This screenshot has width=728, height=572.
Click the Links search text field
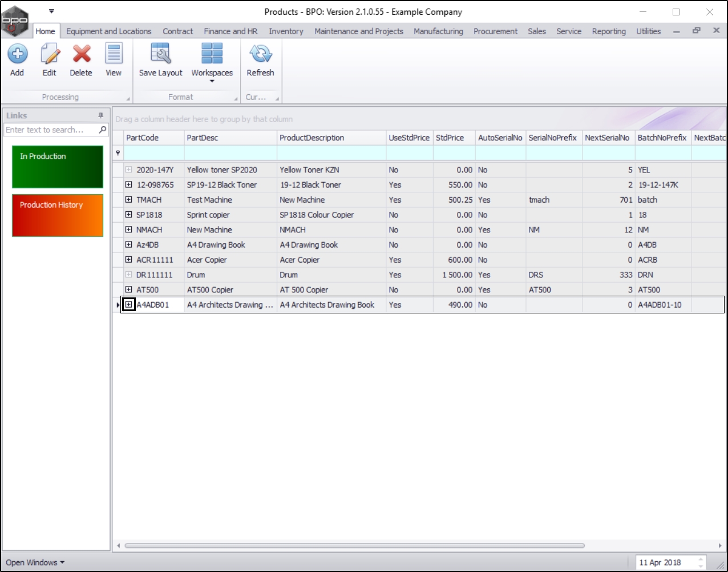(x=51, y=130)
